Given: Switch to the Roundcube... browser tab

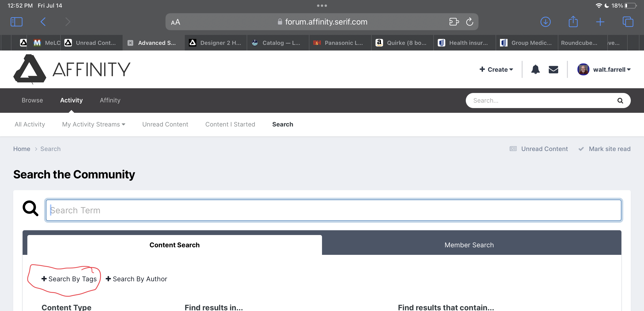Looking at the screenshot, I should 583,43.
